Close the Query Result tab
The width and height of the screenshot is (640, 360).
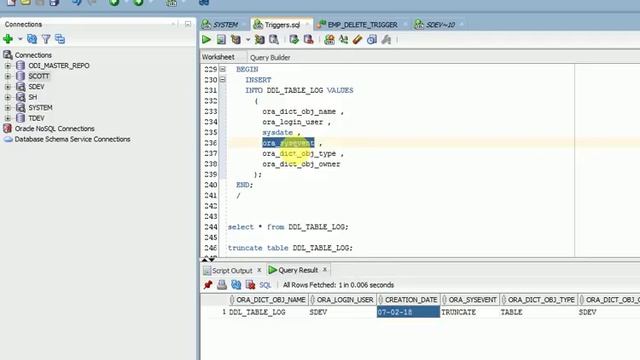pos(324,269)
